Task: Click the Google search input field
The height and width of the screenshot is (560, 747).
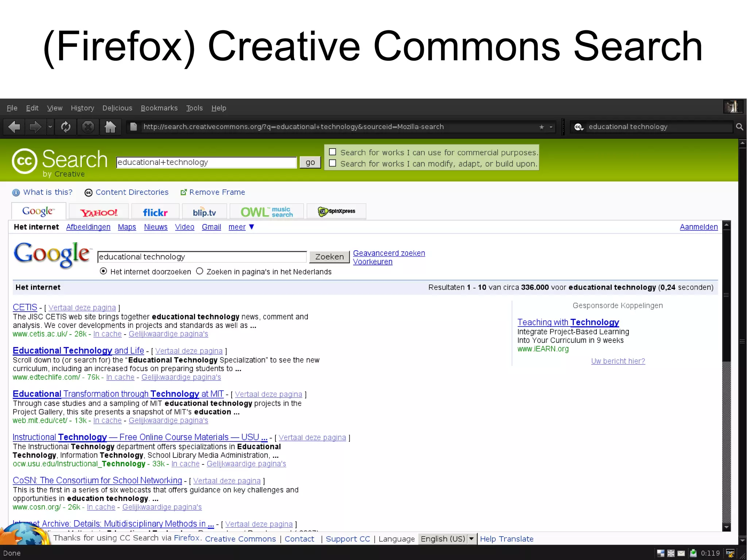Action: [202, 257]
